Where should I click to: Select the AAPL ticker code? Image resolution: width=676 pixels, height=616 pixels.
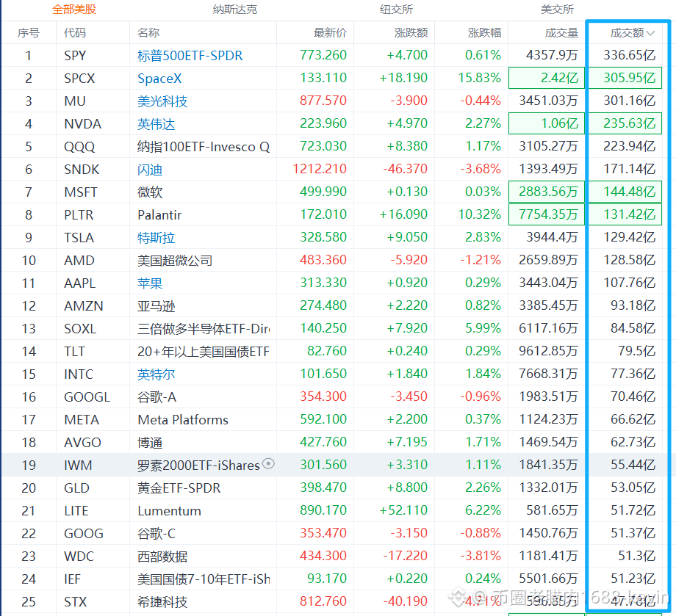(x=80, y=283)
